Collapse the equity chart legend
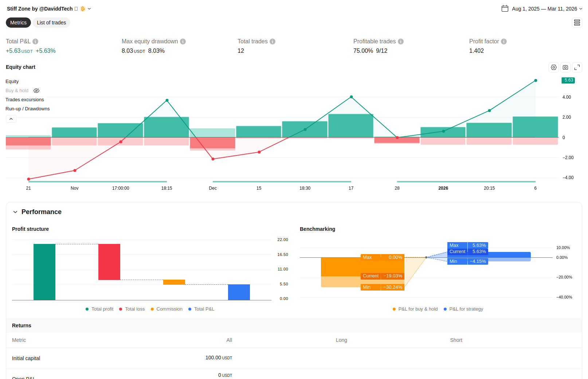588x379 pixels. [x=11, y=119]
